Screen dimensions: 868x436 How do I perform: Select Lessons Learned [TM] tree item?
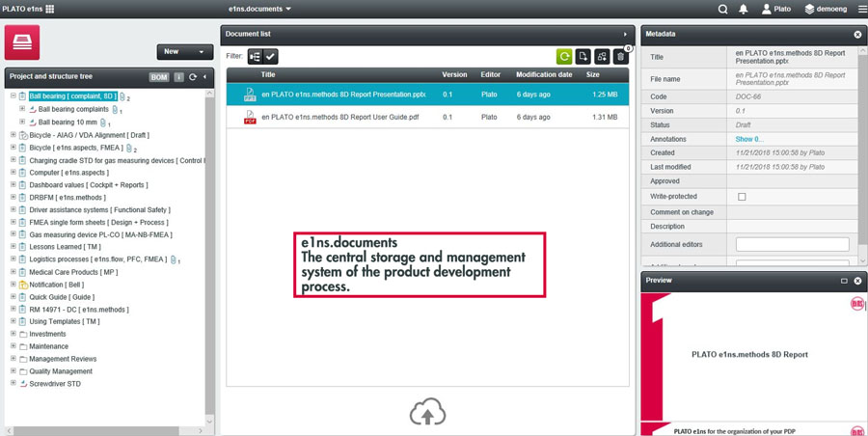[66, 247]
